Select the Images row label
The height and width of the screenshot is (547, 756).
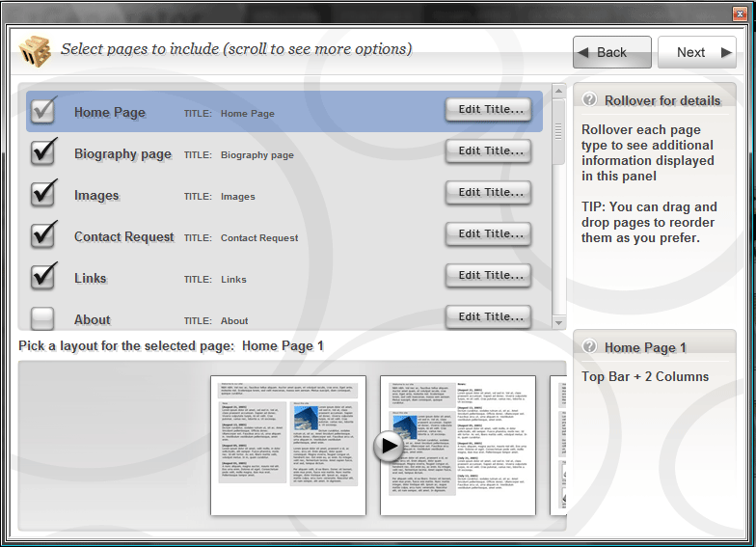coord(96,195)
